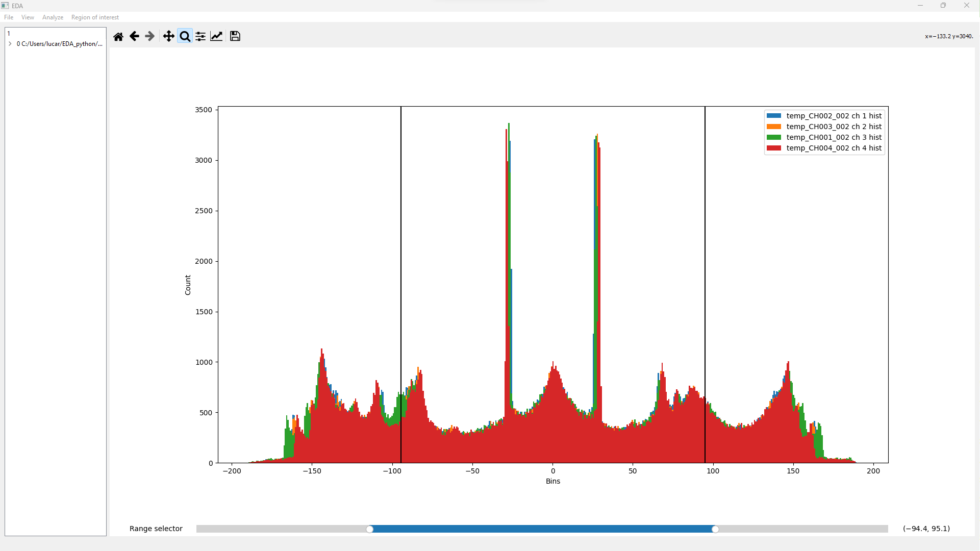Select tree row labeled 1

click(55, 34)
